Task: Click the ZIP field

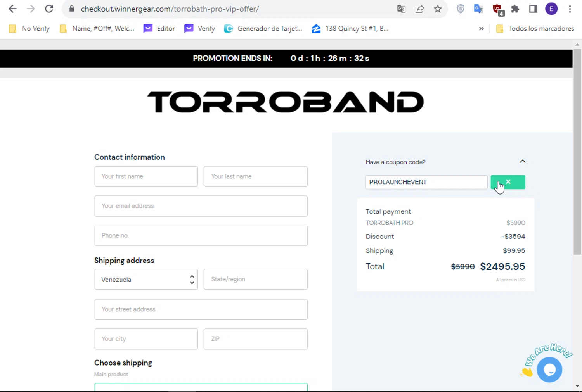Action: [256, 339]
